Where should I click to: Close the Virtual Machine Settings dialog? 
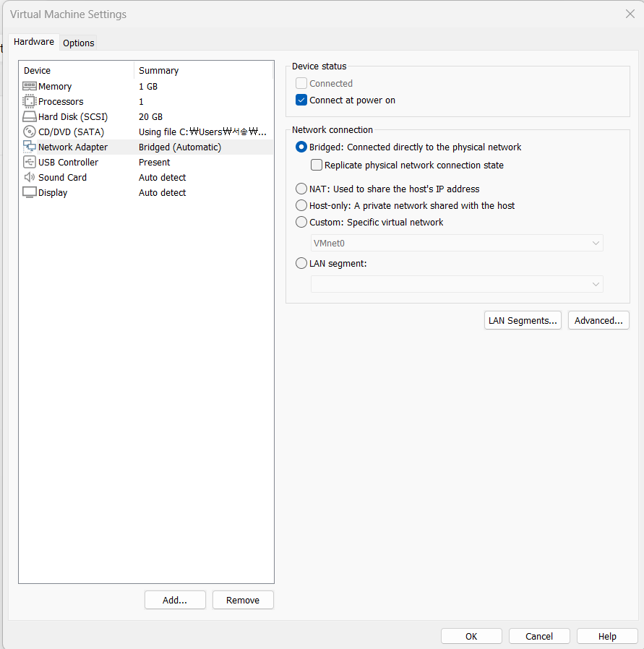click(x=630, y=14)
